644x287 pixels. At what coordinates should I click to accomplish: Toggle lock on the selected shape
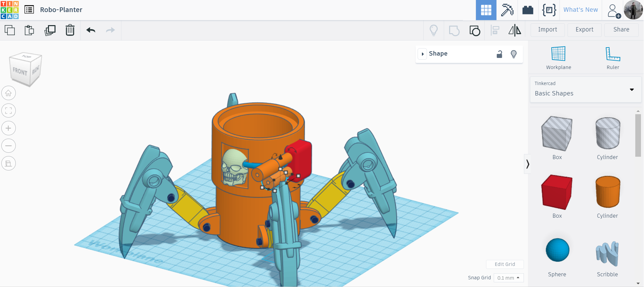point(499,54)
